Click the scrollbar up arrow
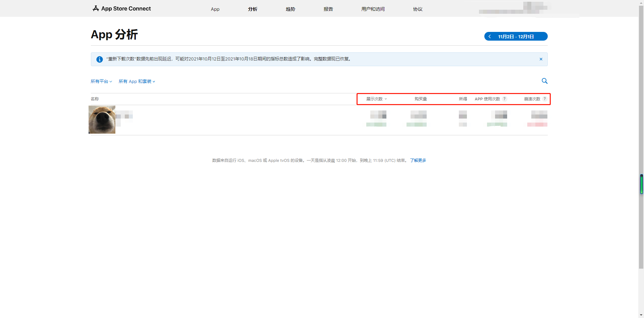 (641, 2)
